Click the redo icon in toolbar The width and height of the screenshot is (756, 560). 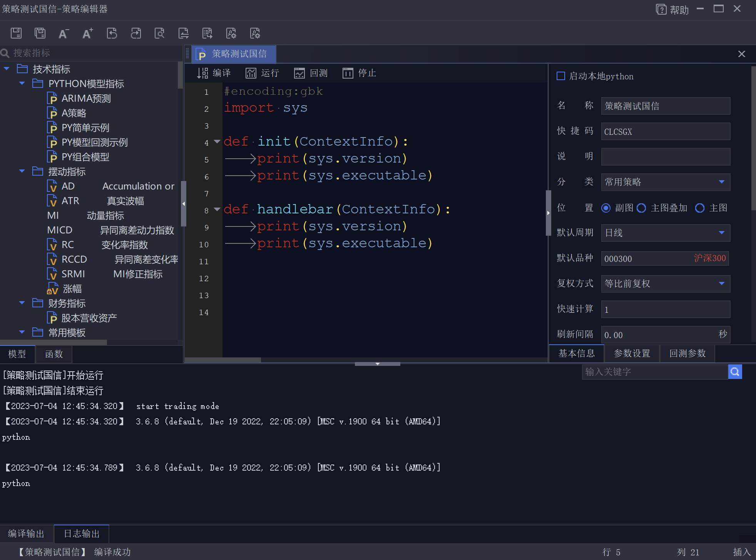(135, 34)
